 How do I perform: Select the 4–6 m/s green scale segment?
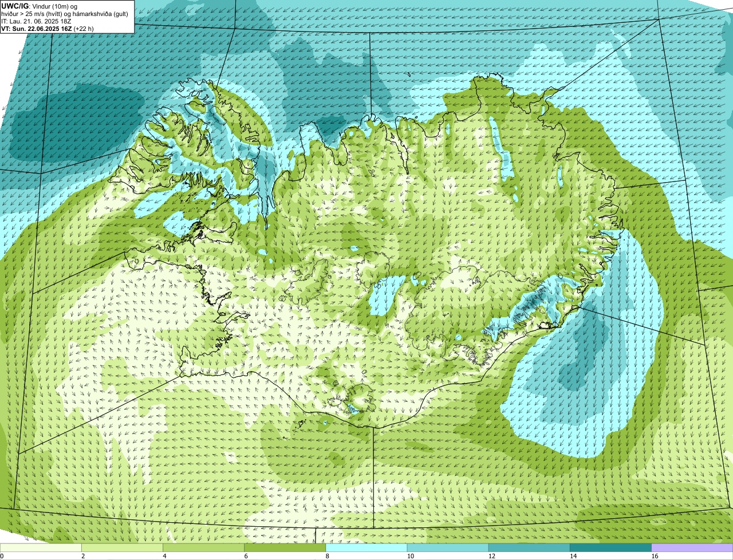tap(204, 548)
